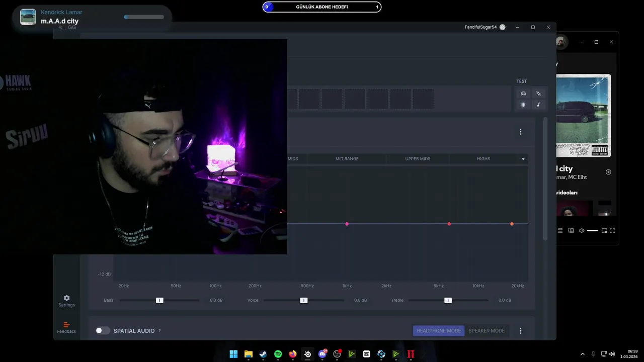Open the Spotify profile avatar
This screenshot has width=644, height=362.
coord(562,42)
